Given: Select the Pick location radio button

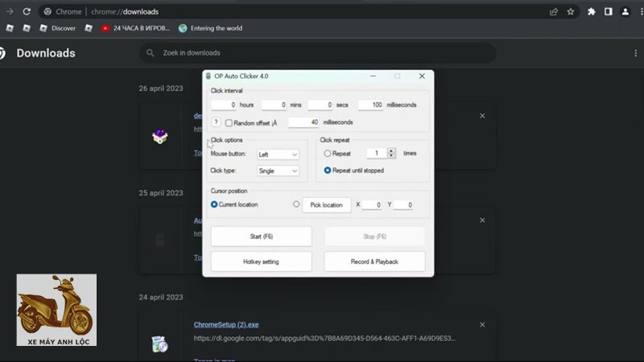Looking at the screenshot, I should [296, 204].
